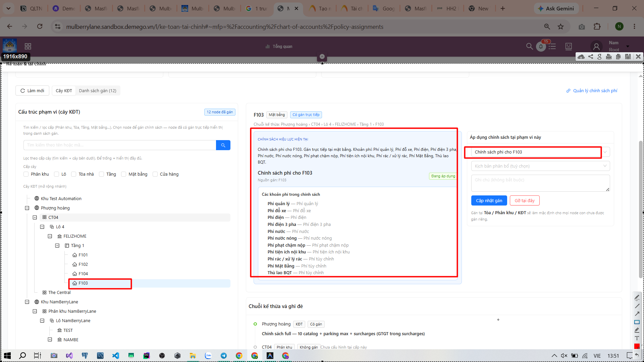This screenshot has height=362, width=644.
Task: Tick the Mặt bằng filter checkbox
Action: pos(123,174)
